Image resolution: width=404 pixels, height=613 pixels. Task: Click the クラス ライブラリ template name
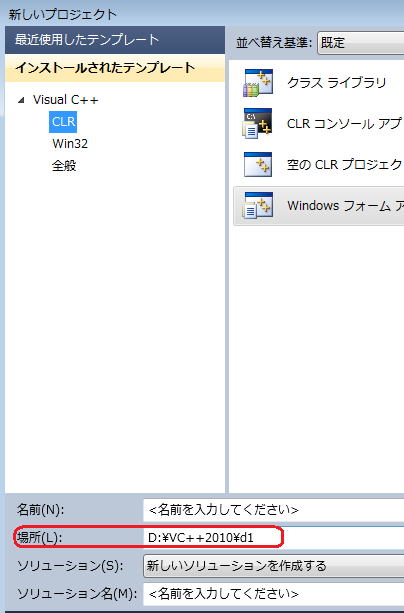click(x=336, y=83)
